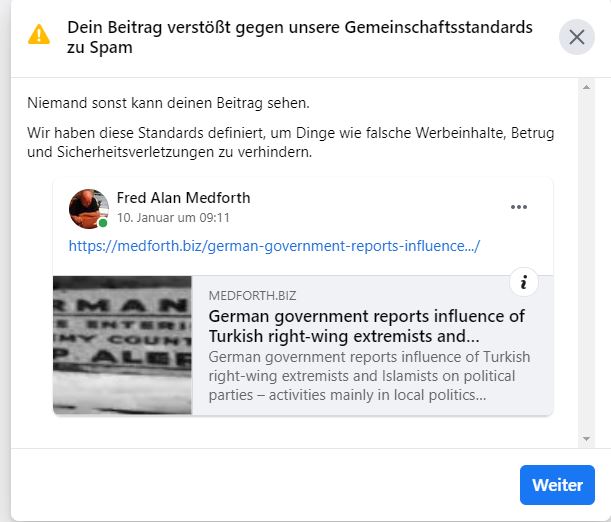Open Fred Alan Medforth's profile picture
Viewport: 611px width, 522px height.
pyautogui.click(x=88, y=207)
